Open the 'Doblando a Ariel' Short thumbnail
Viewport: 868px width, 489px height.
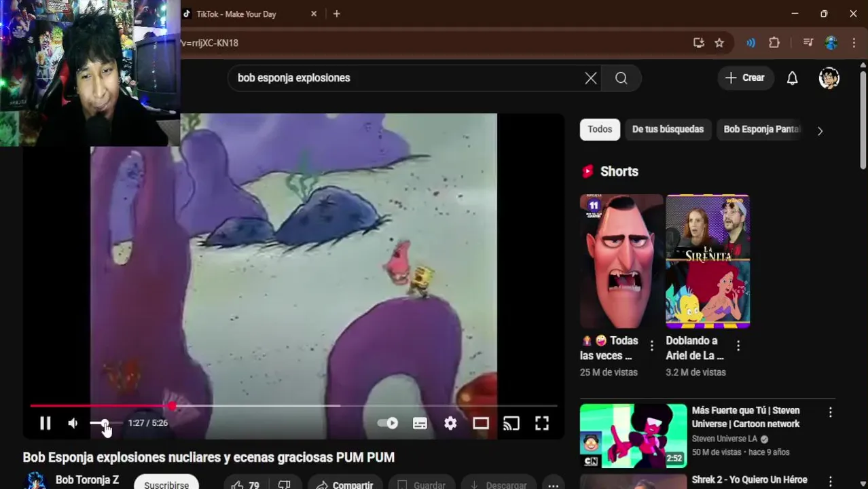point(708,261)
